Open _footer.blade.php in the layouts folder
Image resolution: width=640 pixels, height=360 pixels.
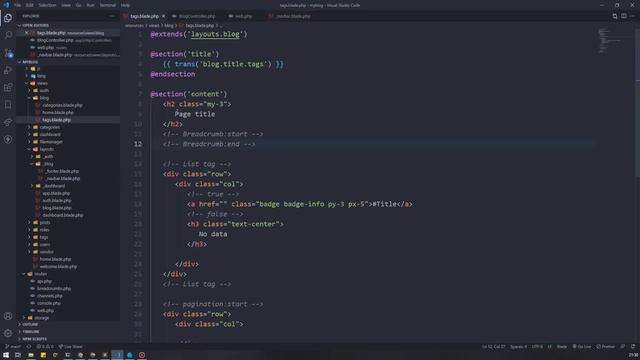(x=68, y=171)
